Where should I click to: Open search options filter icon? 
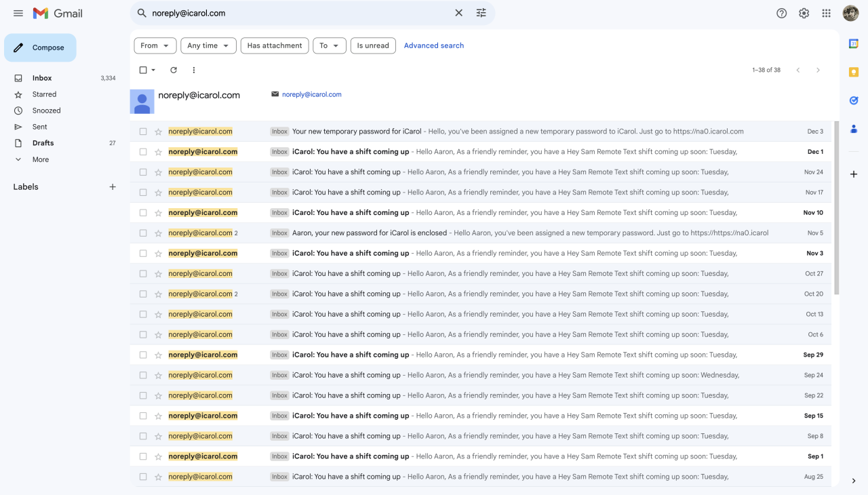[481, 13]
